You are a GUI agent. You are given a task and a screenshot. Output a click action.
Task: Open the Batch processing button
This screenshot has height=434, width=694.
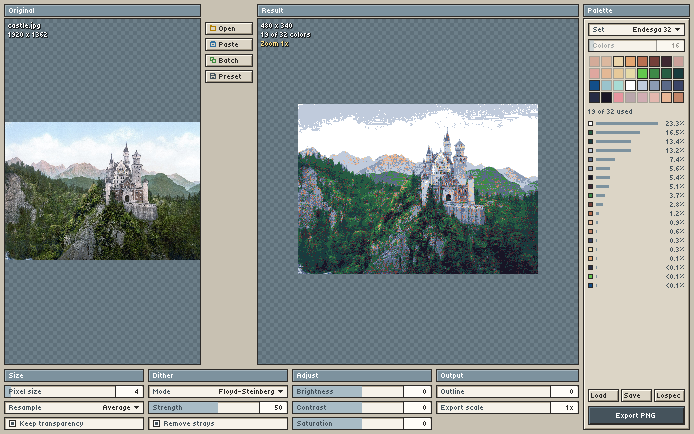229,61
